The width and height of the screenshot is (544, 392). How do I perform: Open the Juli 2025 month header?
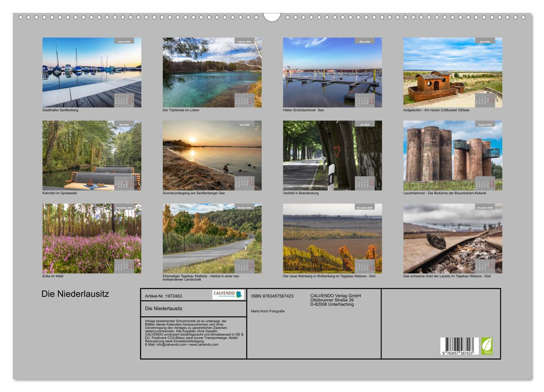point(364,123)
